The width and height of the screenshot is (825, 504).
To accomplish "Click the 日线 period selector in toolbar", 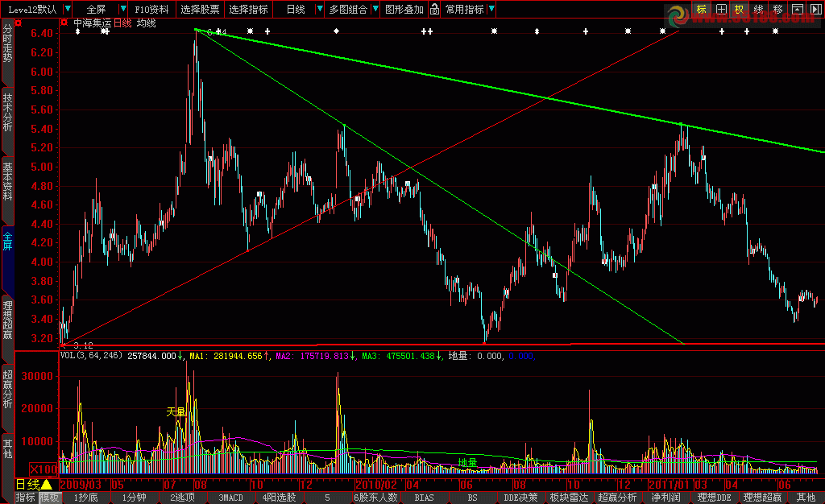I will (x=295, y=9).
